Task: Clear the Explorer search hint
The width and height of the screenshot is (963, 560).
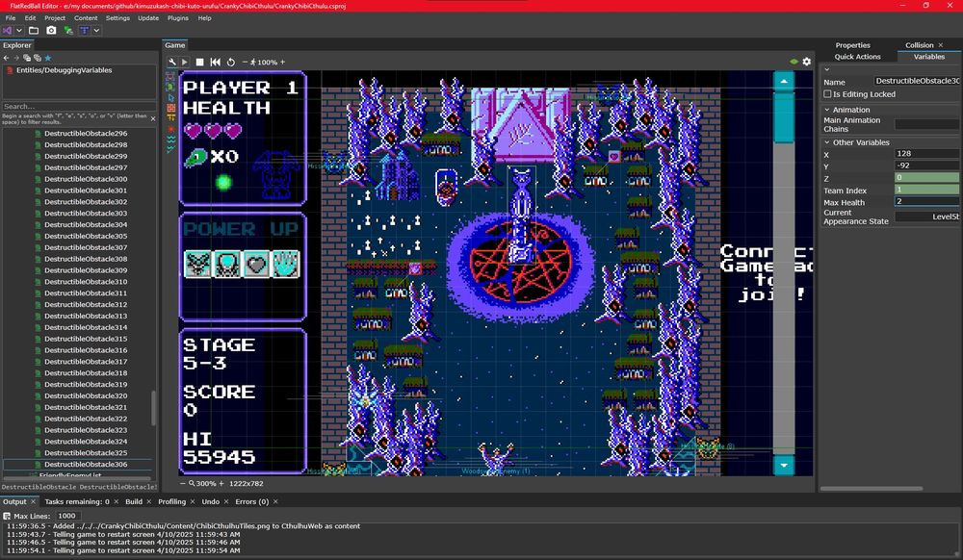Action: click(x=153, y=118)
